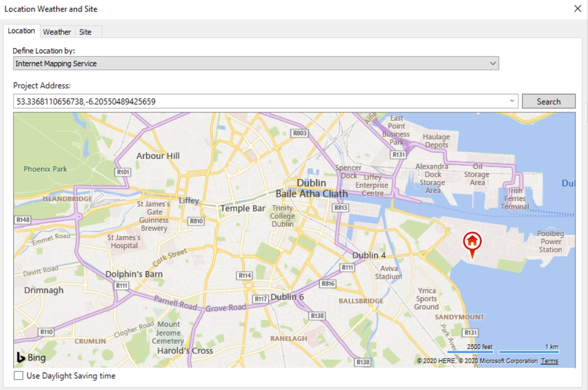The height and width of the screenshot is (390, 588).
Task: Click the red home location pin on map
Action: click(472, 245)
